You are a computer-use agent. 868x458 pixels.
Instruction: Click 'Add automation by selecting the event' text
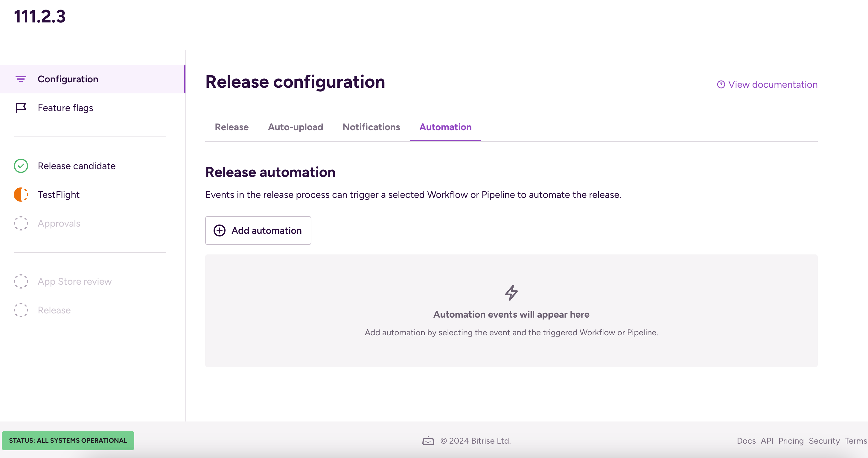[x=511, y=332]
